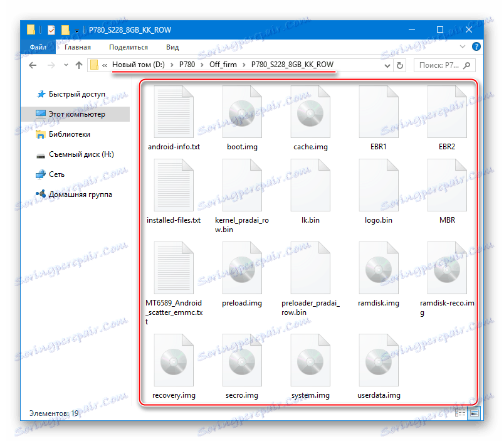The image size is (504, 441).
Task: Expand the chevron after Off_firm breadcrumb
Action: point(244,65)
